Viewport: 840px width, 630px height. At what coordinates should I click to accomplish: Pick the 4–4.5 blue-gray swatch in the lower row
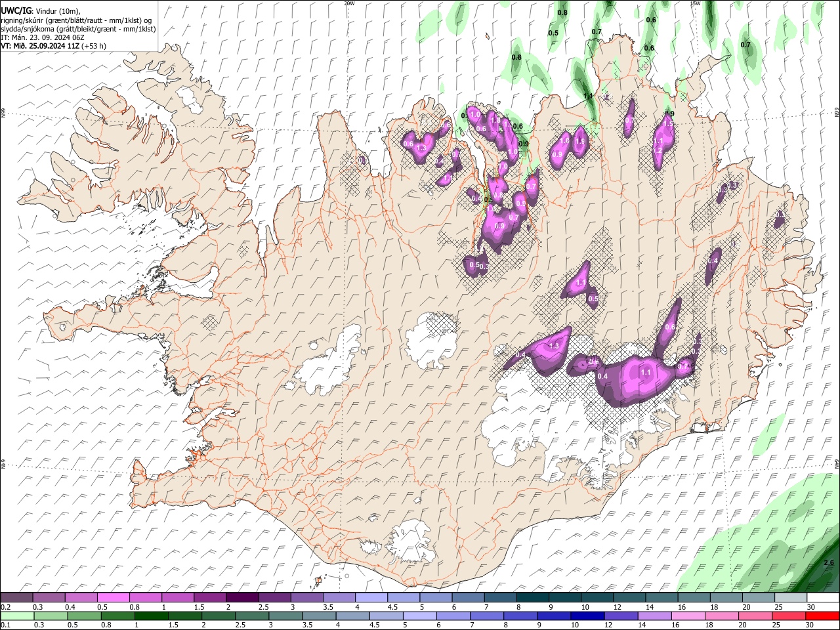352,616
